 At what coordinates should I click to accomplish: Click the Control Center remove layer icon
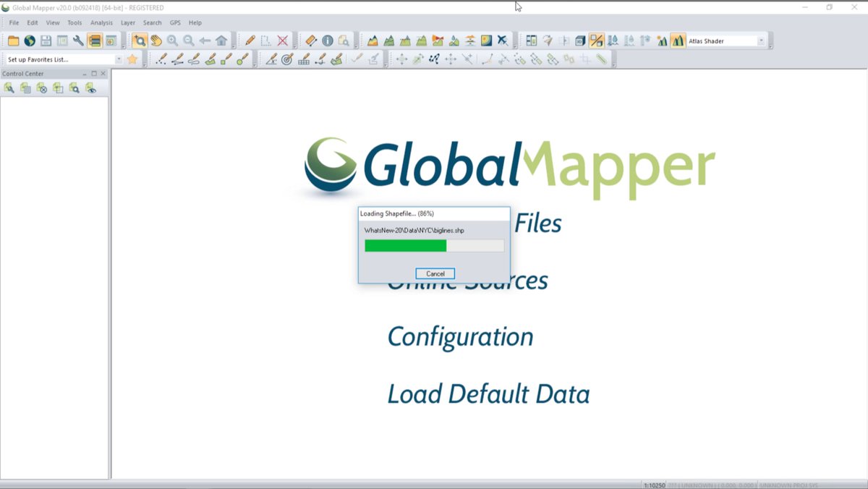(42, 88)
